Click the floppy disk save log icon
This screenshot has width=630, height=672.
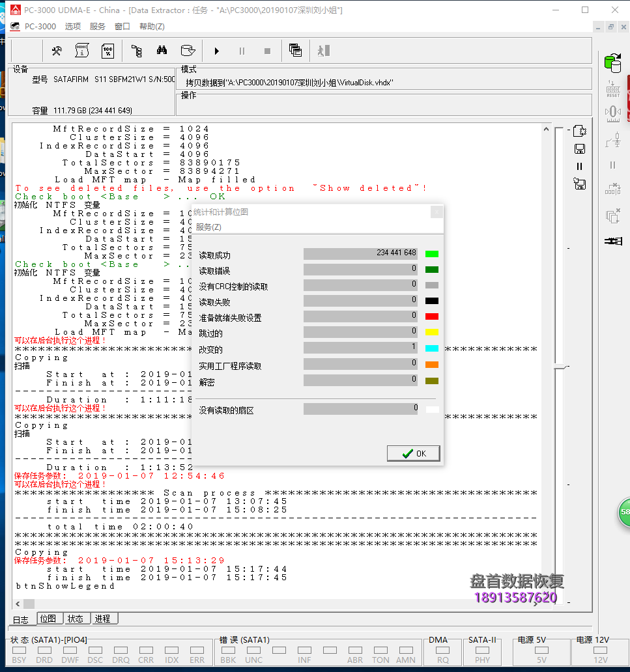click(x=579, y=148)
